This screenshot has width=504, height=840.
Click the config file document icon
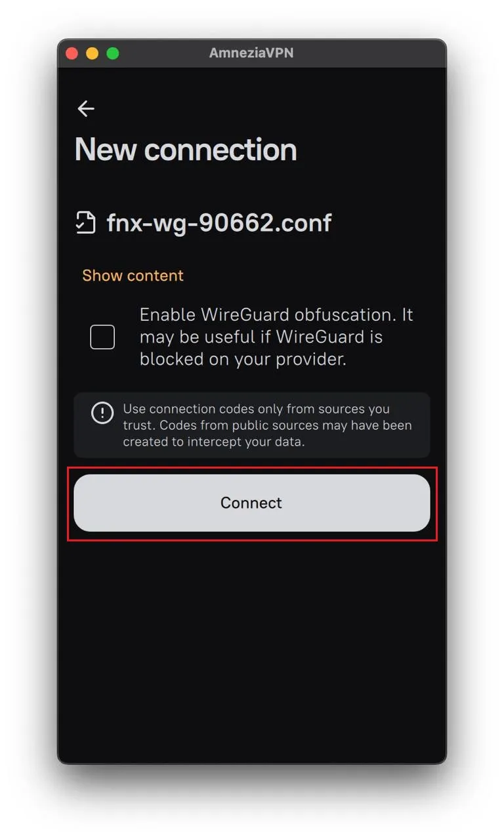[86, 223]
